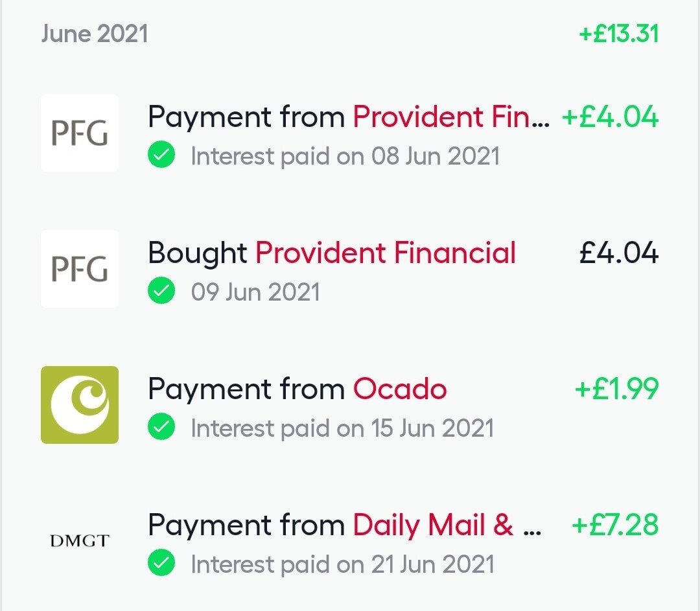Open the Provident Fin... red company link

[451, 117]
